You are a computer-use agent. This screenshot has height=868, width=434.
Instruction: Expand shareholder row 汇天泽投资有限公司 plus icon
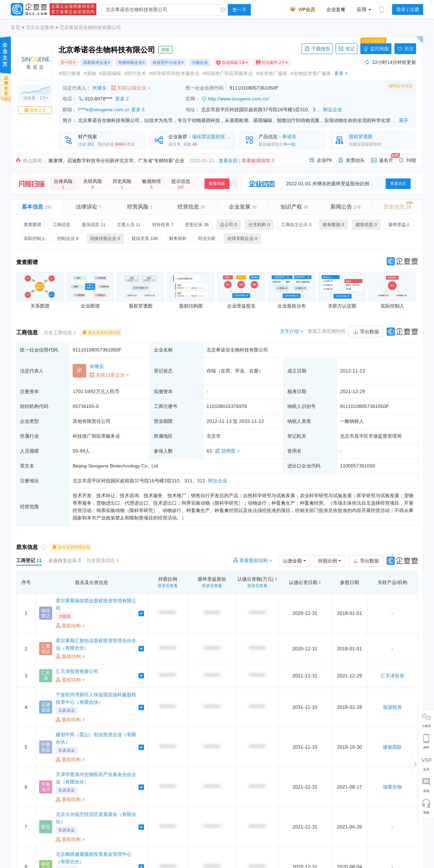pyautogui.click(x=141, y=675)
